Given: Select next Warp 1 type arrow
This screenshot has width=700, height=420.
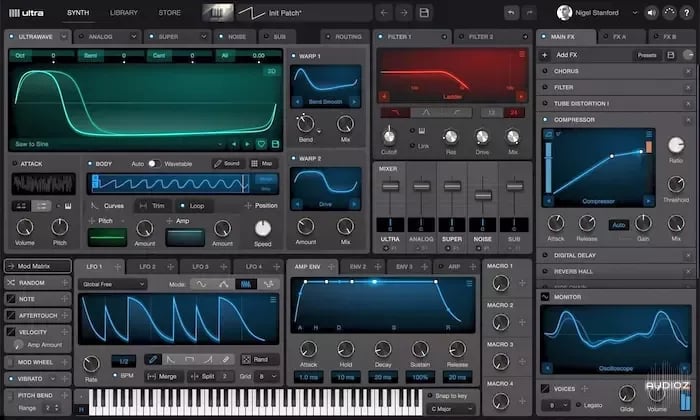Looking at the screenshot, I should coord(354,102).
